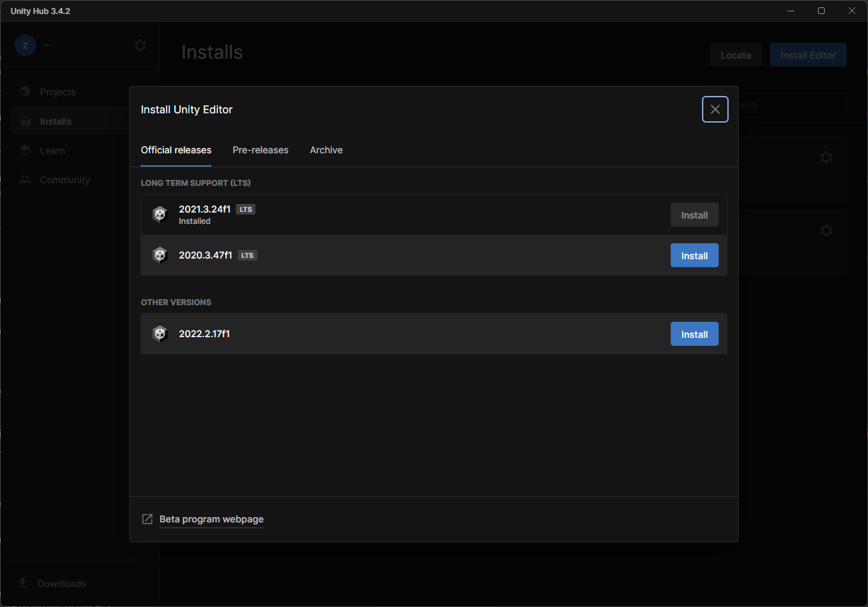This screenshot has width=868, height=607.
Task: Open the Beta program webpage link
Action: [x=211, y=519]
